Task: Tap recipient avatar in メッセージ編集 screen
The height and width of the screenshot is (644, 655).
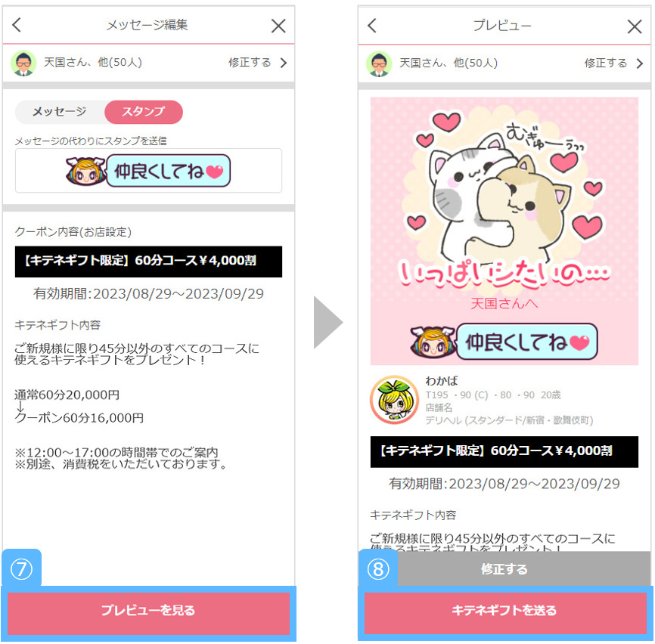Action: pos(23,63)
